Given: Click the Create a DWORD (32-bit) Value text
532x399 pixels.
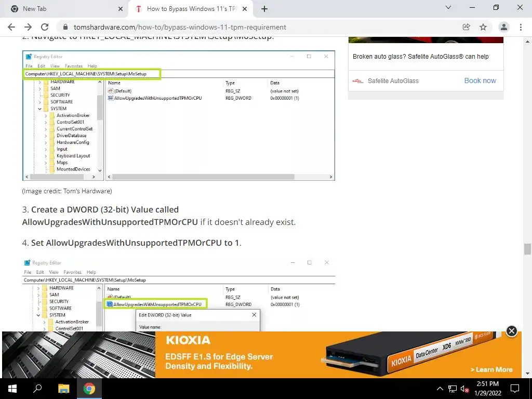Looking at the screenshot, I should [105, 210].
